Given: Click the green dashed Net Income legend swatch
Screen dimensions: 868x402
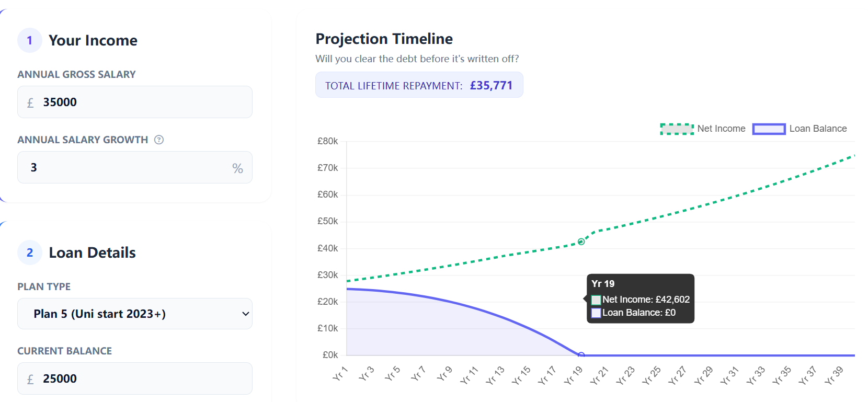Looking at the screenshot, I should tap(677, 129).
